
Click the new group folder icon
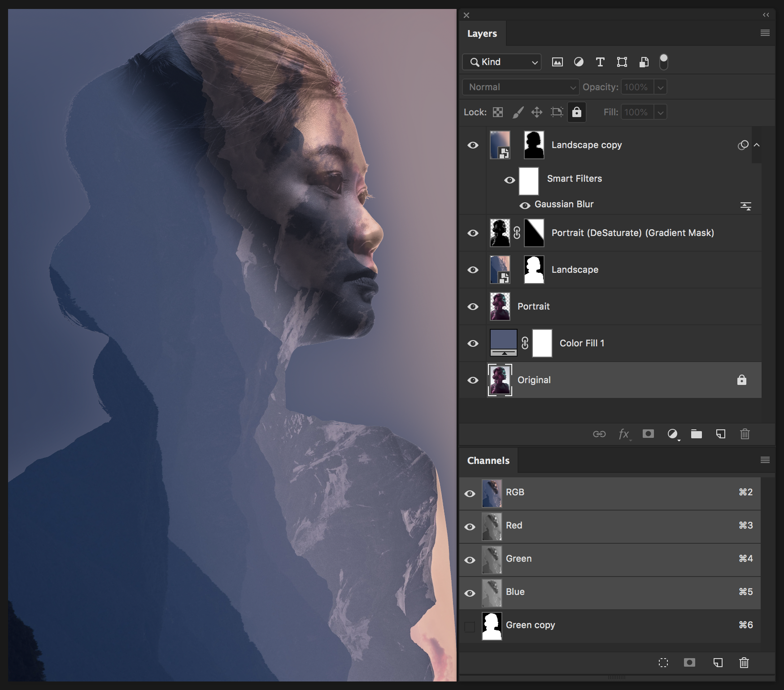tap(696, 434)
